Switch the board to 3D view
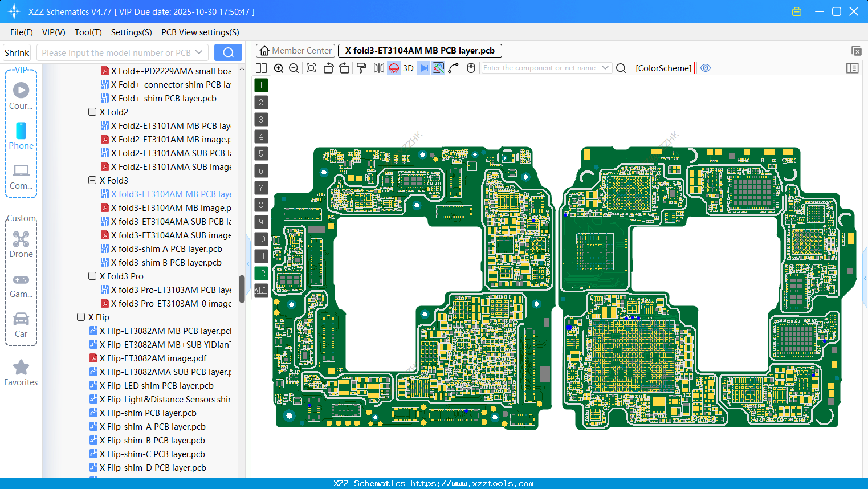Viewport: 868px width, 489px height. pos(407,68)
